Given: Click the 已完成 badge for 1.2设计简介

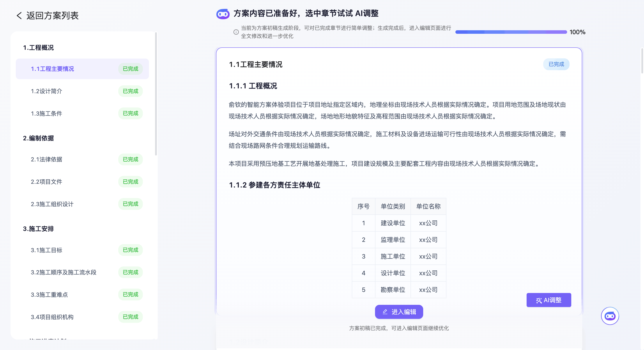Looking at the screenshot, I should click(130, 91).
